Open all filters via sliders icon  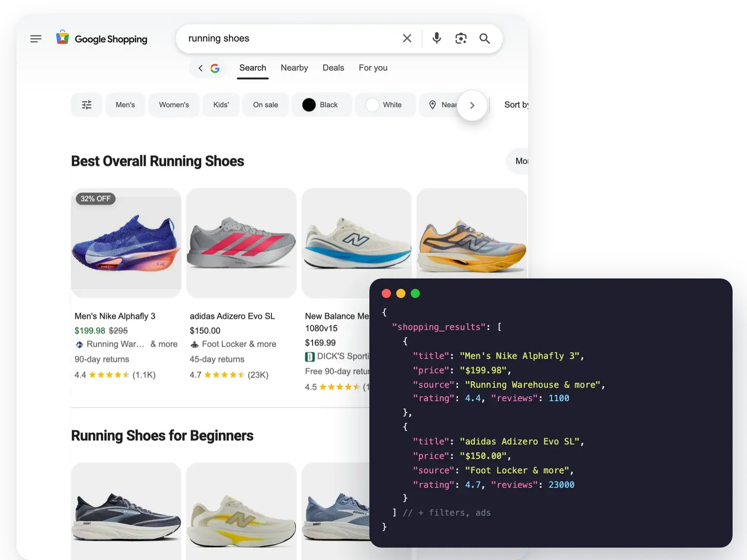87,105
